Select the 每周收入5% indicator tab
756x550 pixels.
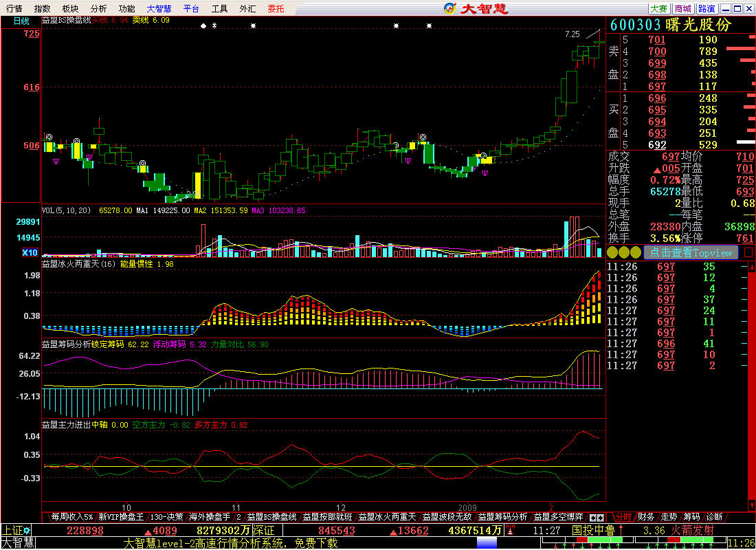(71, 517)
